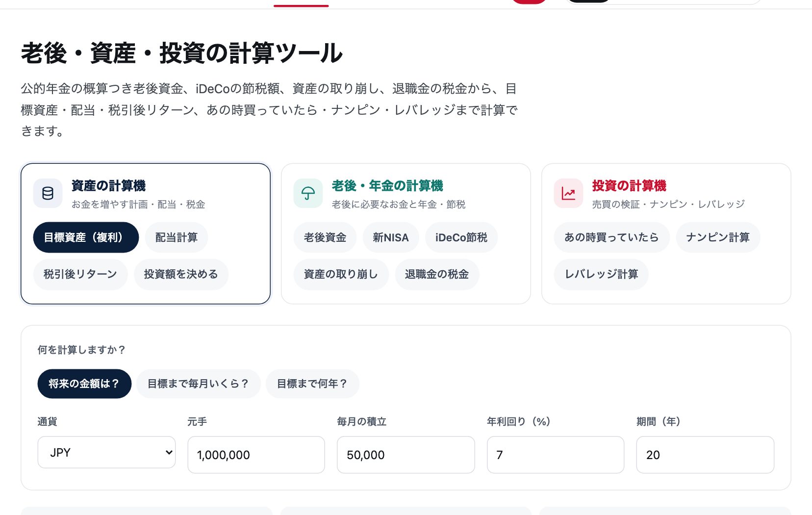
Task: Open the 老後資金 calculator
Action: pos(325,237)
